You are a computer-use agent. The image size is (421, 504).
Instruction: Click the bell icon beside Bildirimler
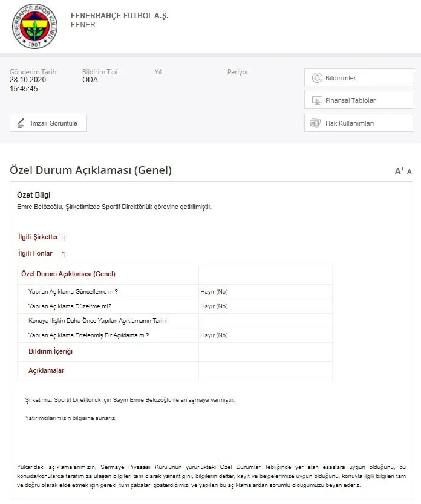click(x=316, y=78)
